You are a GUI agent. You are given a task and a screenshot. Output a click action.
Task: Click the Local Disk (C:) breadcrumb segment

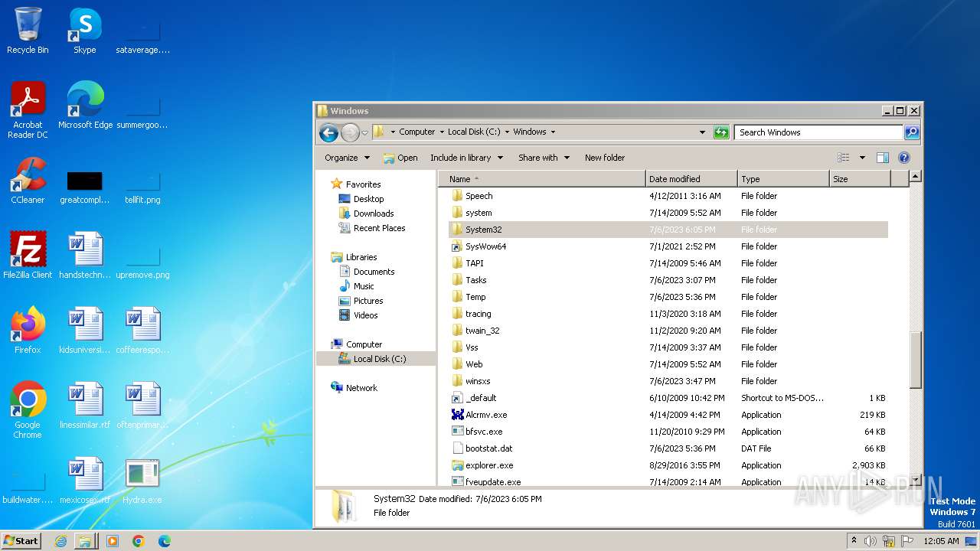474,132
